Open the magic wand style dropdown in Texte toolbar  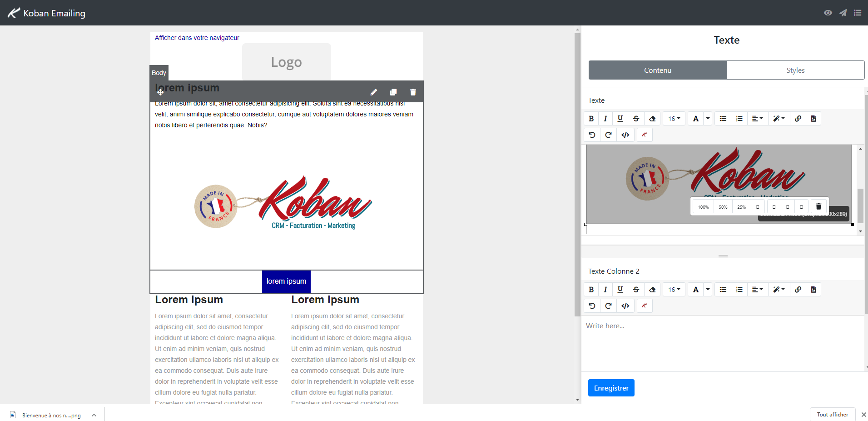pyautogui.click(x=779, y=119)
